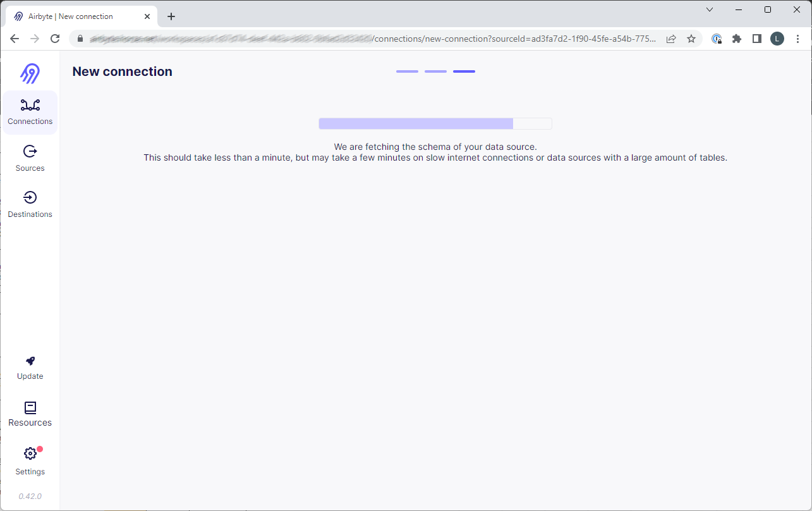Click the Update rocket icon

point(30,361)
